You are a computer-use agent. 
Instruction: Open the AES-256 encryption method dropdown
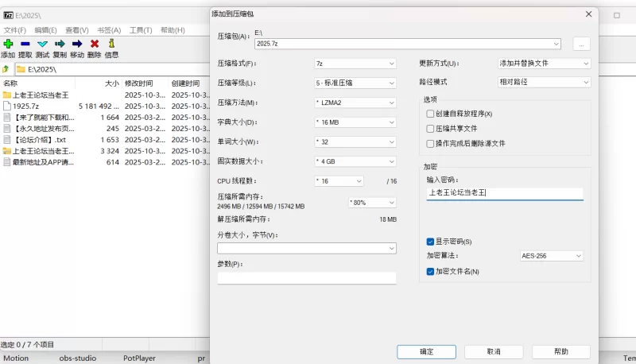(551, 256)
